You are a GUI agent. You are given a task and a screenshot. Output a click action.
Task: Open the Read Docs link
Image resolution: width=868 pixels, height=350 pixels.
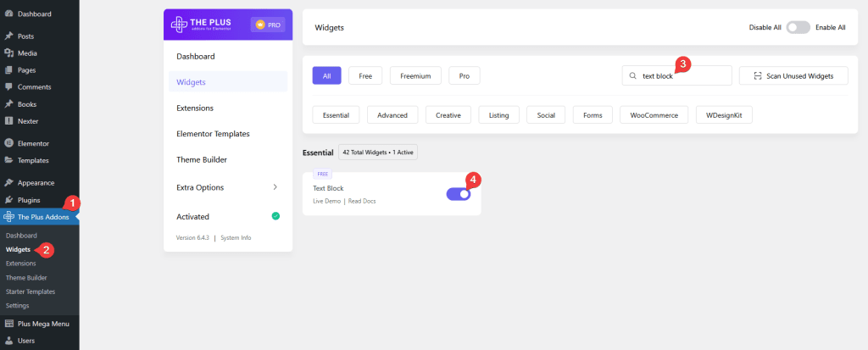pyautogui.click(x=362, y=201)
